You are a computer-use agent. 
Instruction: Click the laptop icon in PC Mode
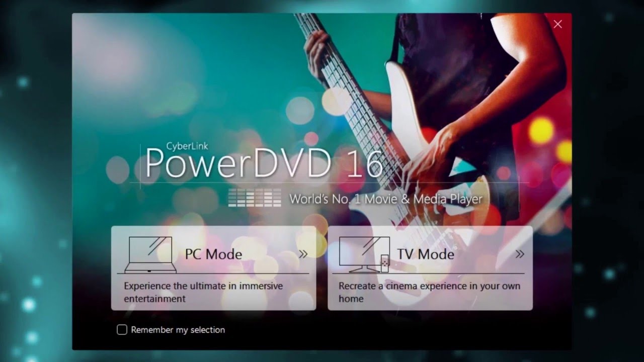150,255
